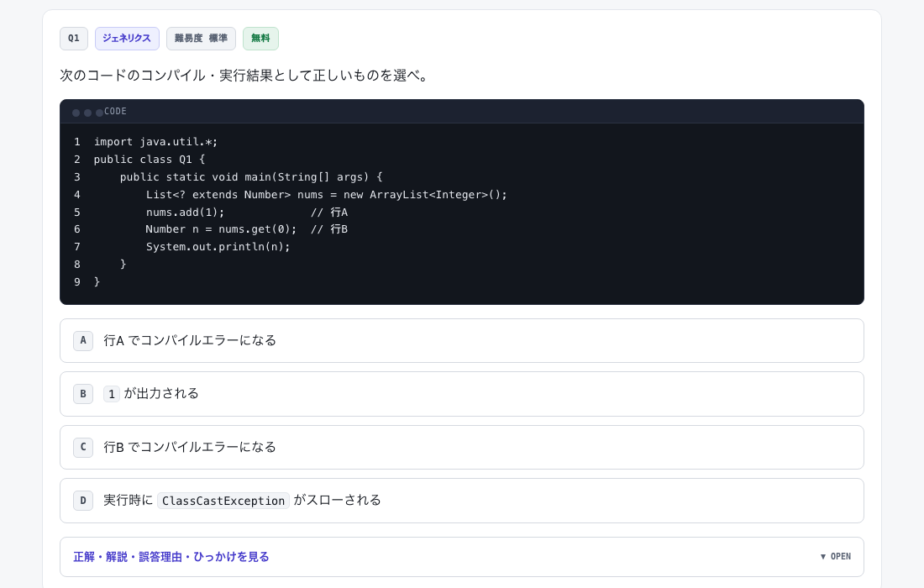Click the // 行B comment
924x588 pixels.
pos(329,229)
